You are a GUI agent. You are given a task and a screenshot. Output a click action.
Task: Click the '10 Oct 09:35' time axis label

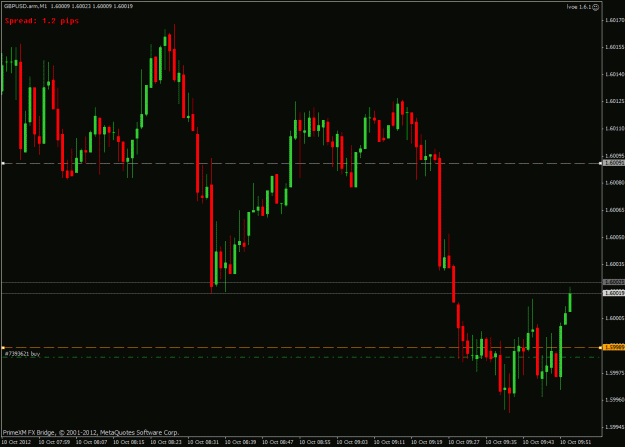pos(501,442)
